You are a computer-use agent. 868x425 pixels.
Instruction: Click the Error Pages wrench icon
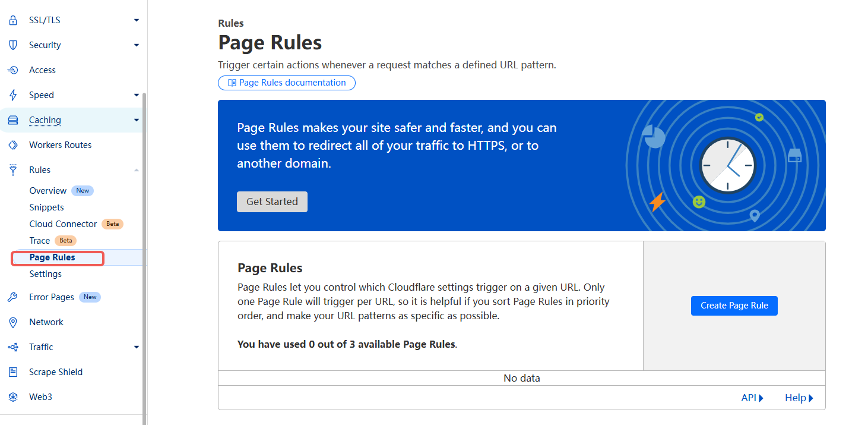click(13, 297)
